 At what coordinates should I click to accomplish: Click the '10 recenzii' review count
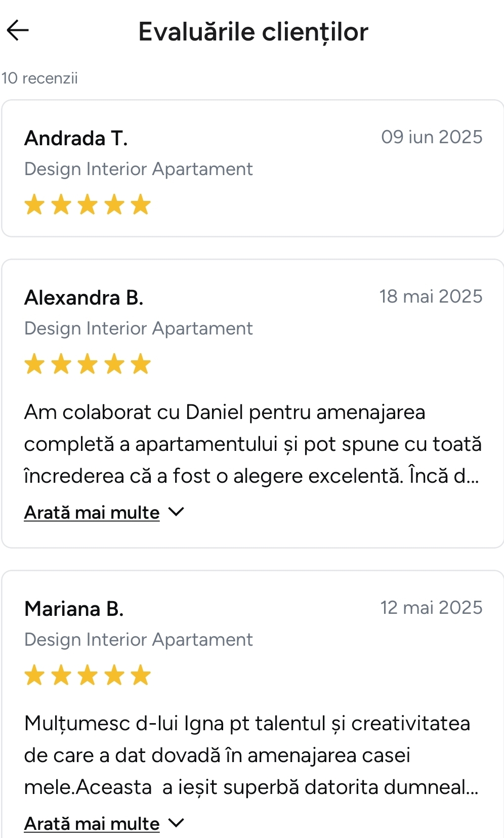tap(39, 78)
